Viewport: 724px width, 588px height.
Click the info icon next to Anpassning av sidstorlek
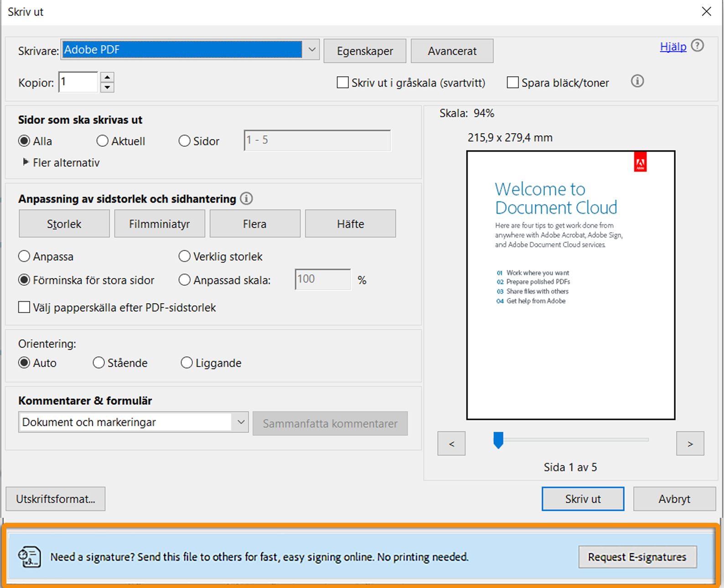click(x=246, y=199)
